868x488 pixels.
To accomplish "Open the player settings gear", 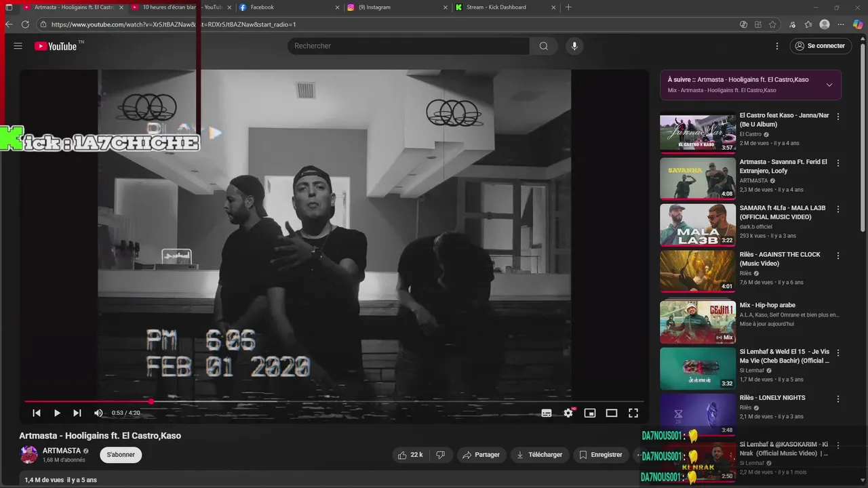I will pos(568,413).
